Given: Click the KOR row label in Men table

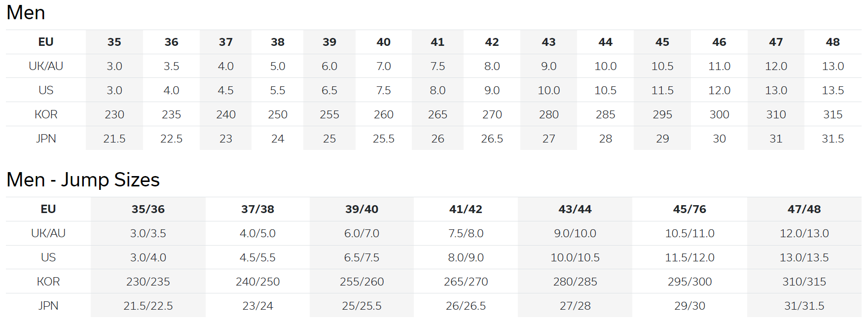Looking at the screenshot, I should tap(46, 114).
